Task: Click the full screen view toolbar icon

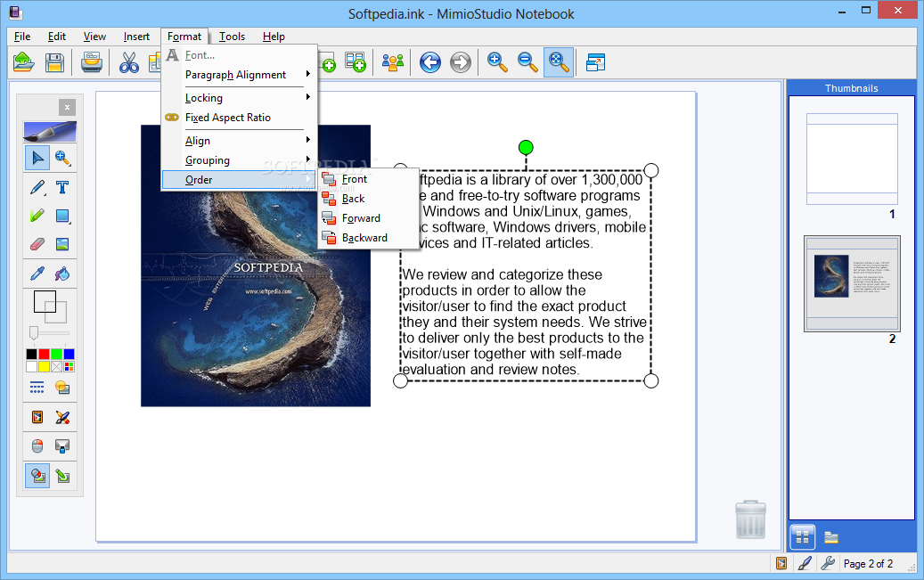Action: [x=596, y=61]
